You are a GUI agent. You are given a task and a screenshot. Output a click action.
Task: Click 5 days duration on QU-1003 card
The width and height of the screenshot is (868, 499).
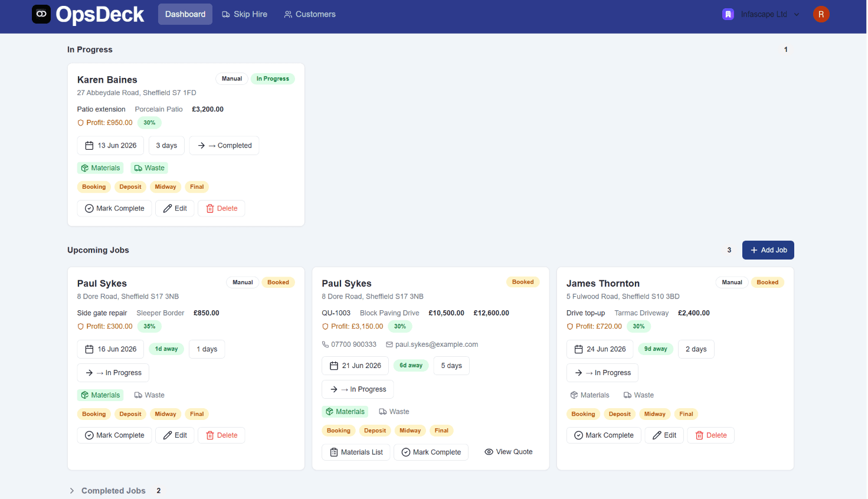click(x=451, y=366)
